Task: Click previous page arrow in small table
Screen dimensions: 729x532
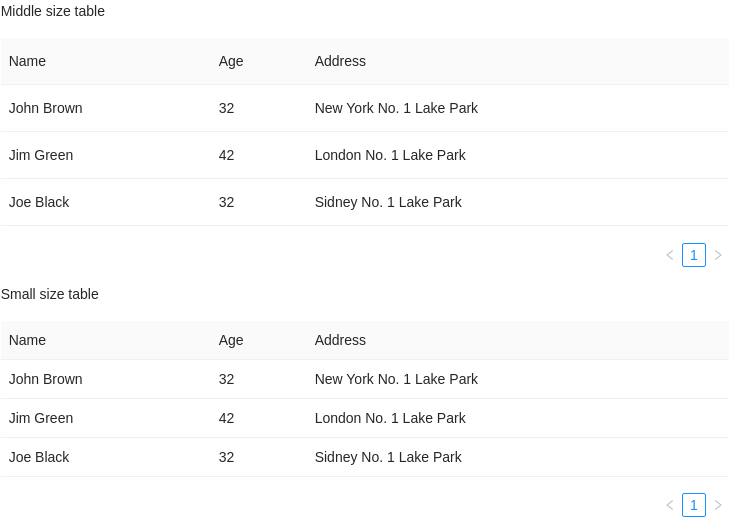Action: [670, 505]
